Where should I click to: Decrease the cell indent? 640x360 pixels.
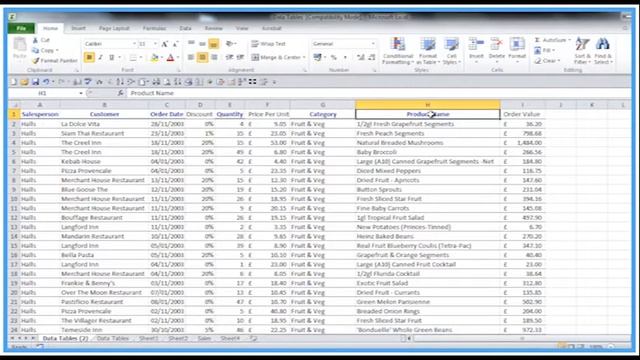pos(230,57)
